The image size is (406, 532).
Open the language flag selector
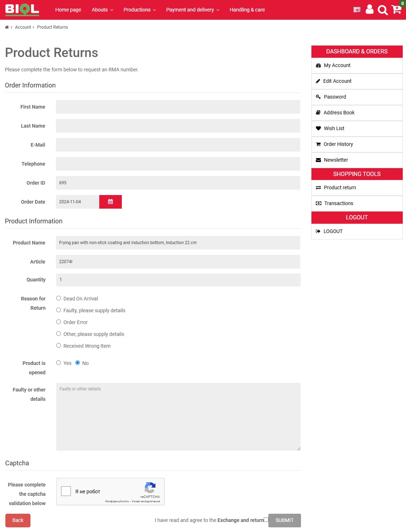[x=357, y=10]
